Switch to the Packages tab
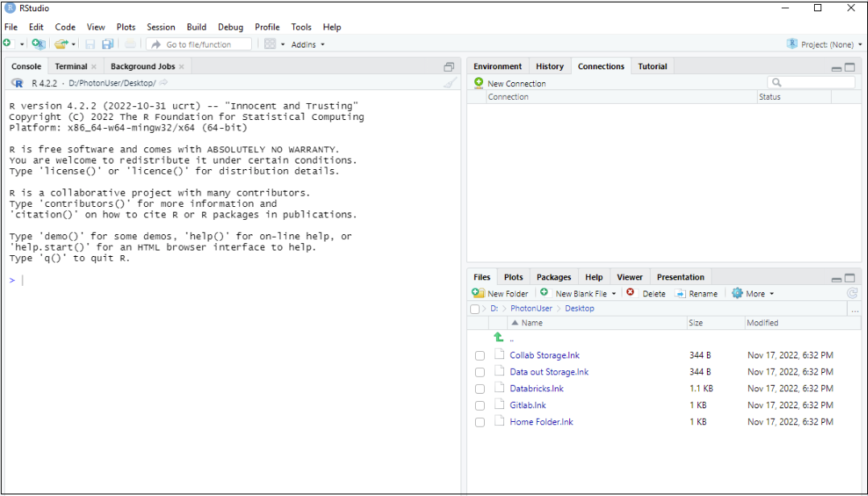This screenshot has height=496, width=868. [554, 277]
